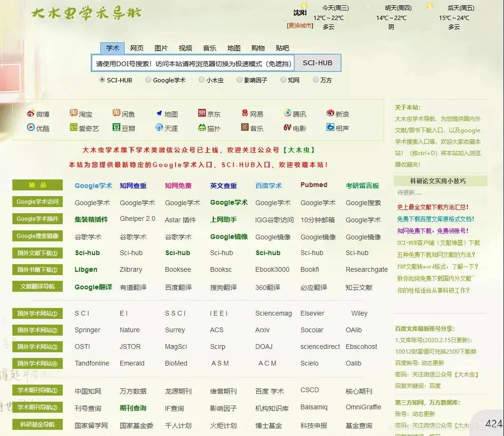Open the 地图 map icon shortcut
Image resolution: width=504 pixels, height=436 pixels.
coord(159,113)
